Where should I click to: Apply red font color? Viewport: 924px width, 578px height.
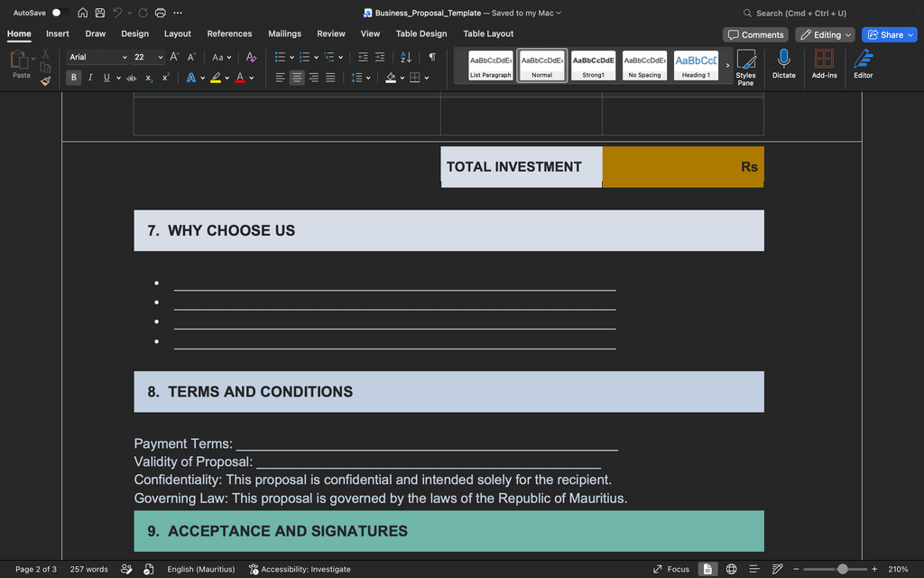tap(240, 78)
